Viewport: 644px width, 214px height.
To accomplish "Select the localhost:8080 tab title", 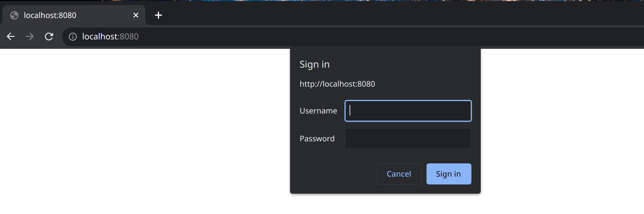I will (x=50, y=15).
